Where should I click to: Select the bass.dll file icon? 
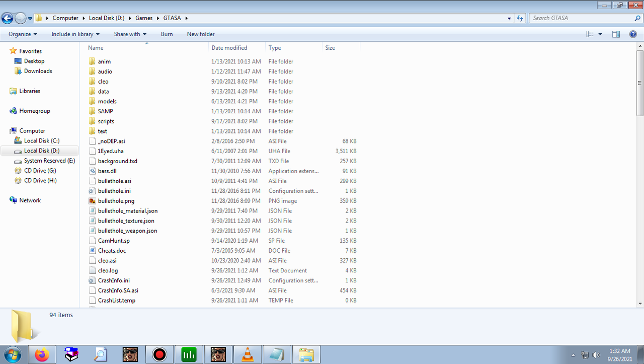click(x=92, y=171)
